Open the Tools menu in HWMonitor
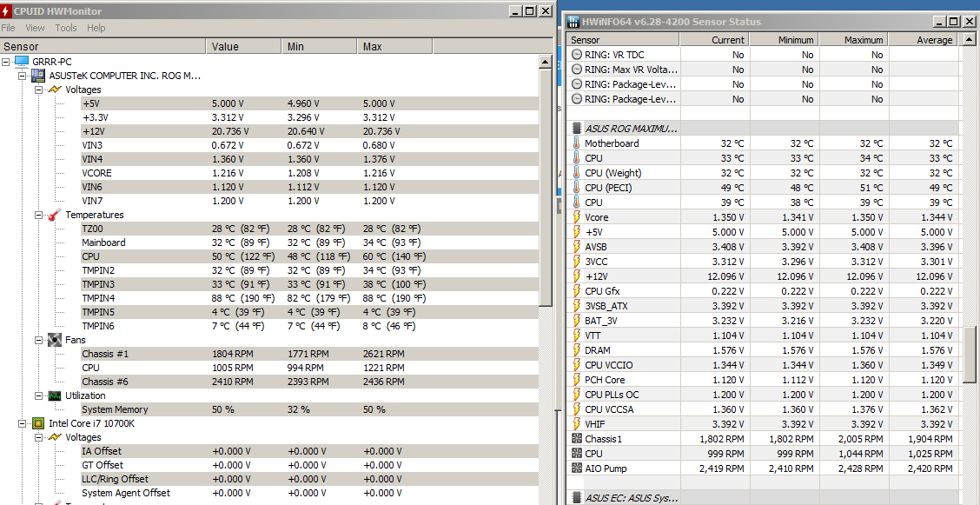980x505 pixels. pyautogui.click(x=66, y=28)
